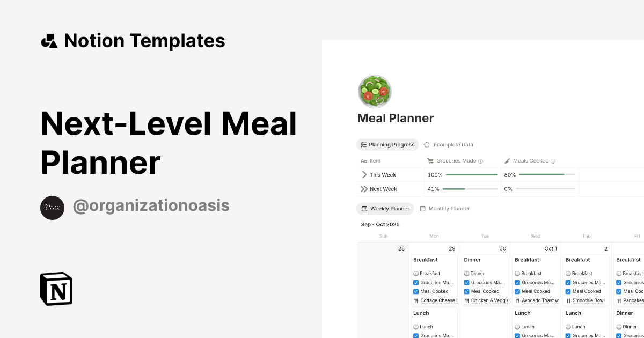The height and width of the screenshot is (338, 644).
Task: Open the Incomplete Data view
Action: (x=448, y=144)
